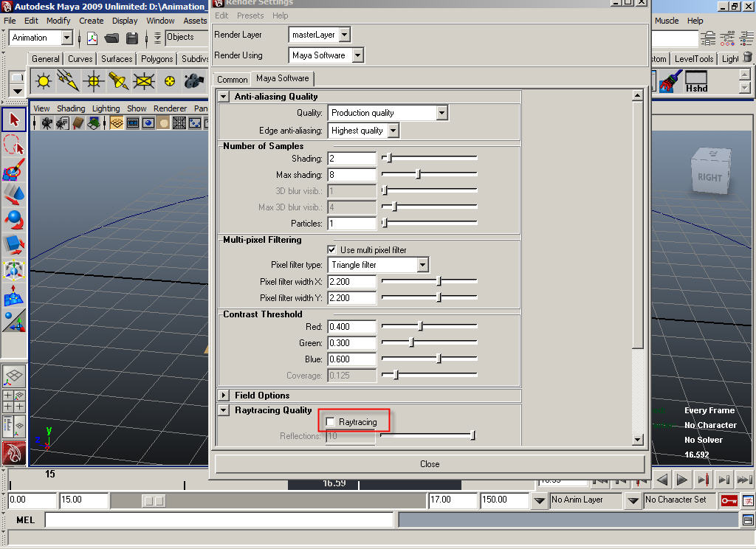756x549 pixels.
Task: Click the RIGHT face of the view cube
Action: (x=709, y=177)
